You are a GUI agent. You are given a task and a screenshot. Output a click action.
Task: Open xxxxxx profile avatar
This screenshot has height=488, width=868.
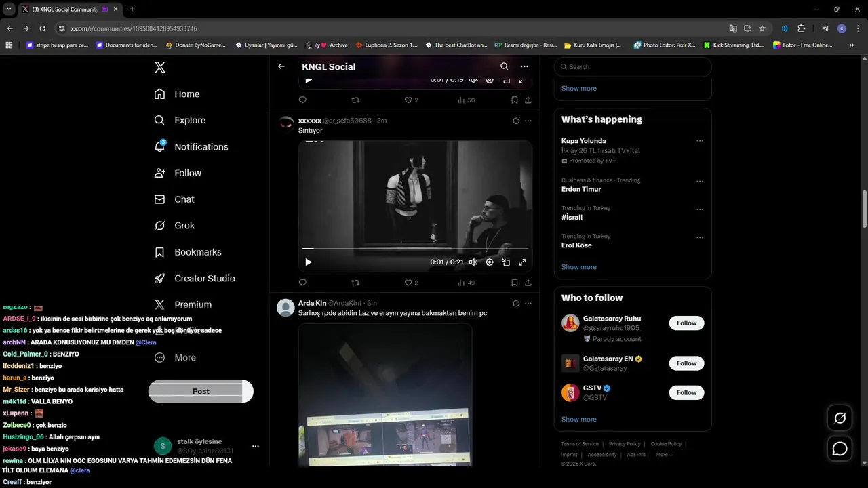pyautogui.click(x=285, y=125)
